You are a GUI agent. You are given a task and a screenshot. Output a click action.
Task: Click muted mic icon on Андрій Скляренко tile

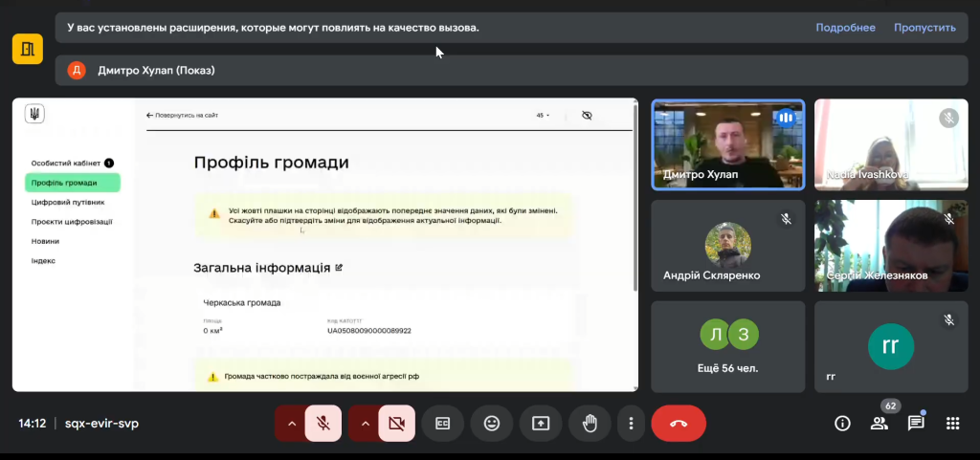tap(787, 219)
